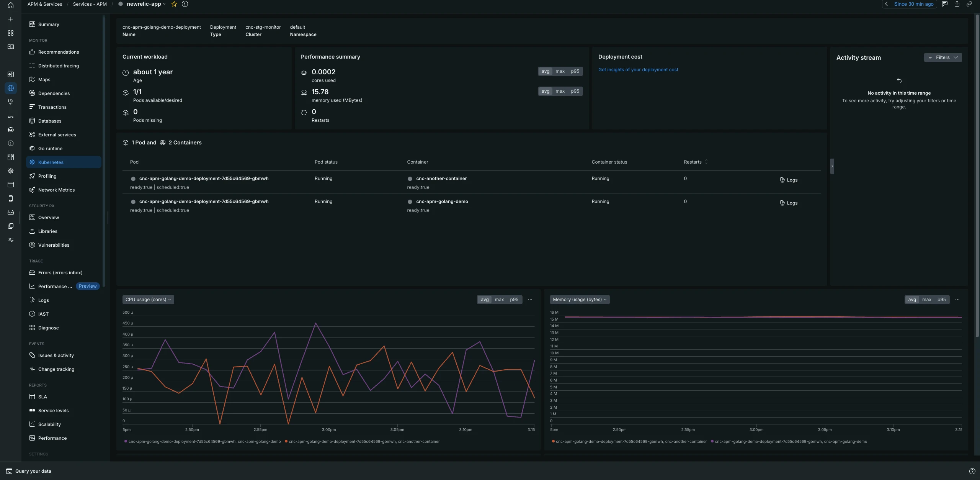Open feedback chat icon in header
This screenshot has height=480, width=980.
[x=945, y=4]
